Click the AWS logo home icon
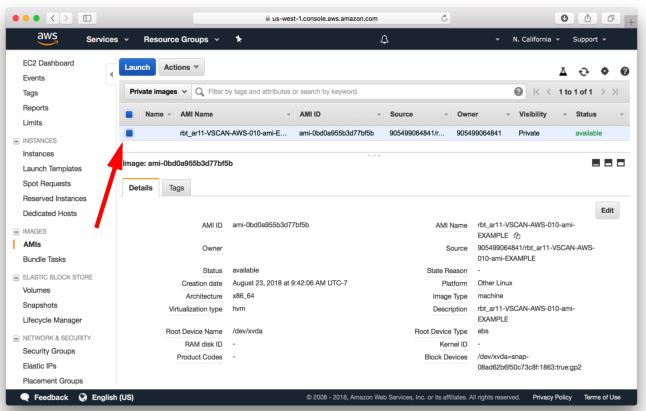Viewport: 646px width, 411px height. click(x=47, y=39)
